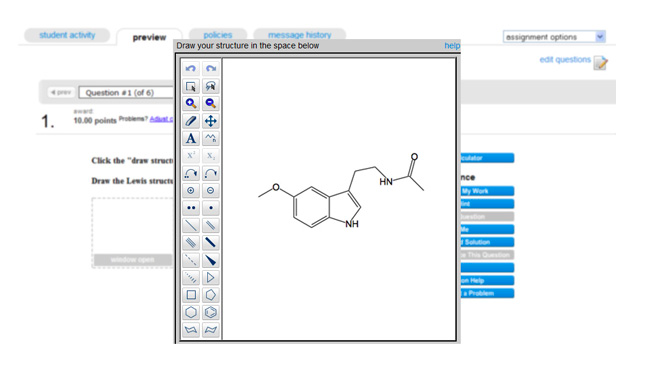This screenshot has width=669, height=377.
Task: Select the single radical dot tool
Action: pos(210,208)
